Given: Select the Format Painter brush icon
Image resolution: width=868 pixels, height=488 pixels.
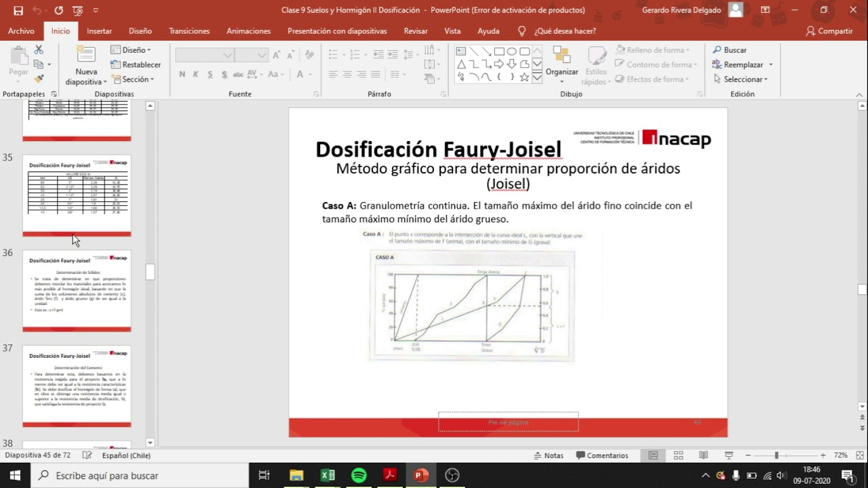Looking at the screenshot, I should (x=39, y=79).
